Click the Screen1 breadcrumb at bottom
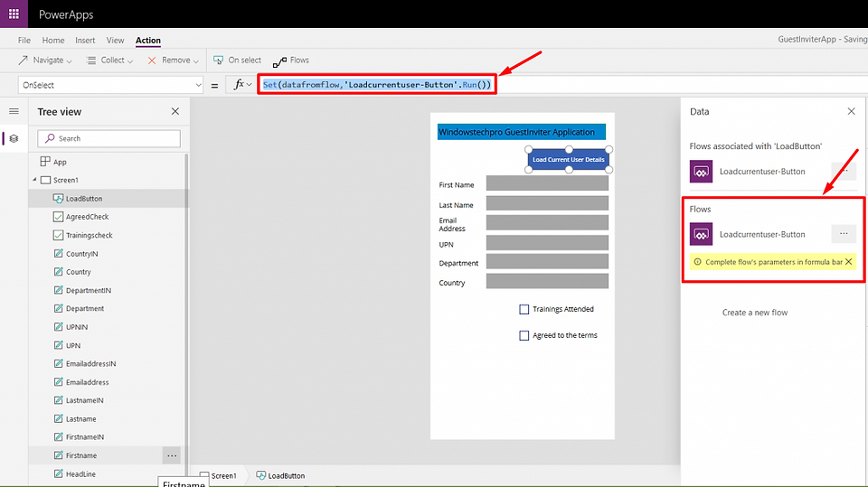Viewport: 868px width, 487px height. 218,475
